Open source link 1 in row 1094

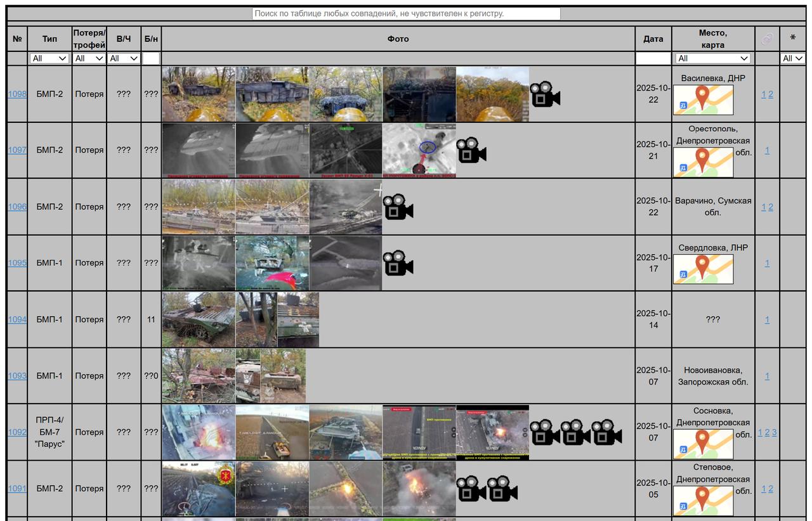pos(767,319)
